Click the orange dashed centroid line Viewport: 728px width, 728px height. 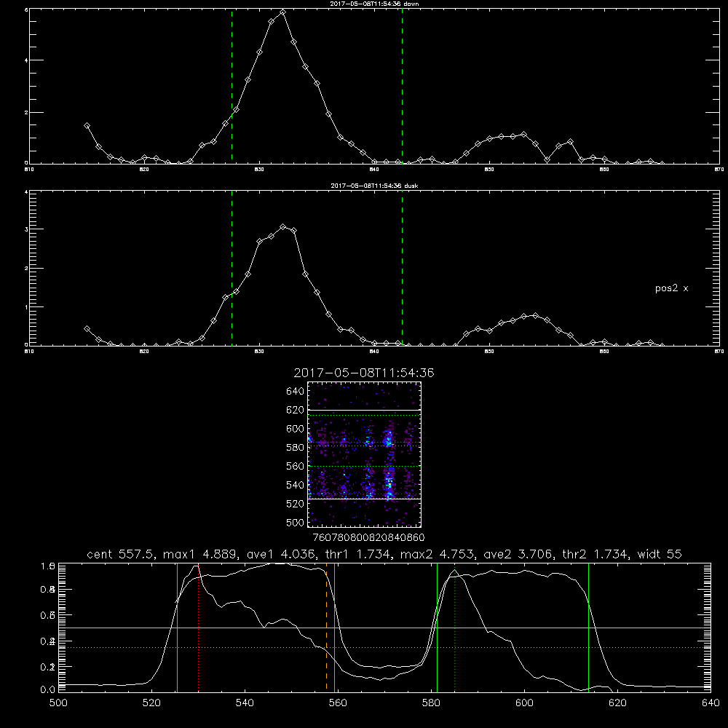pos(326,627)
